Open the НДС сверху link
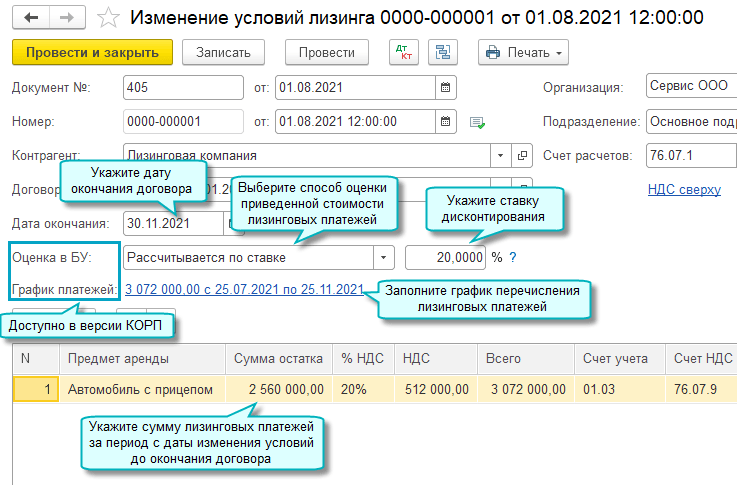 pyautogui.click(x=684, y=190)
